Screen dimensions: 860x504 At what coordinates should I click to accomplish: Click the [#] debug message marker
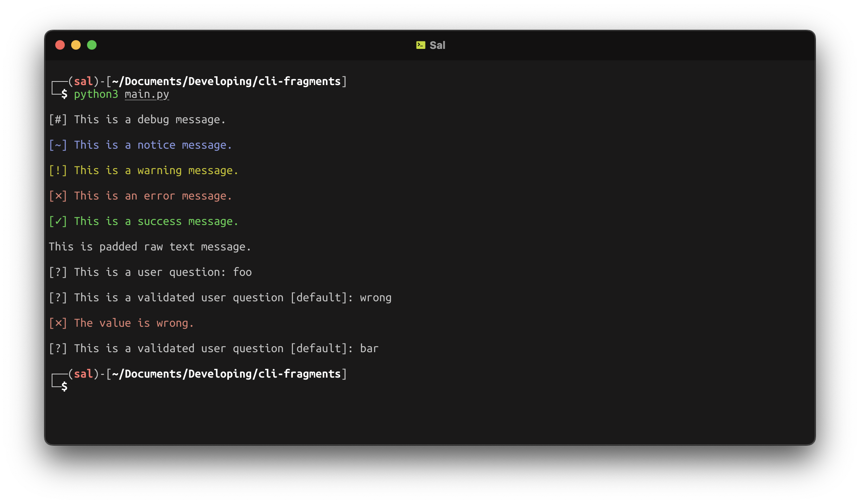pos(58,120)
